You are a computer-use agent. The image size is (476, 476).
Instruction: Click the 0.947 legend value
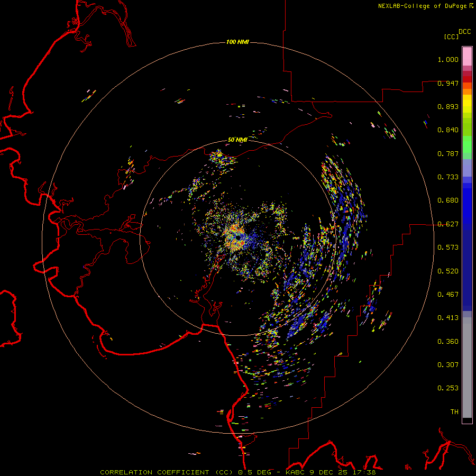click(x=448, y=83)
